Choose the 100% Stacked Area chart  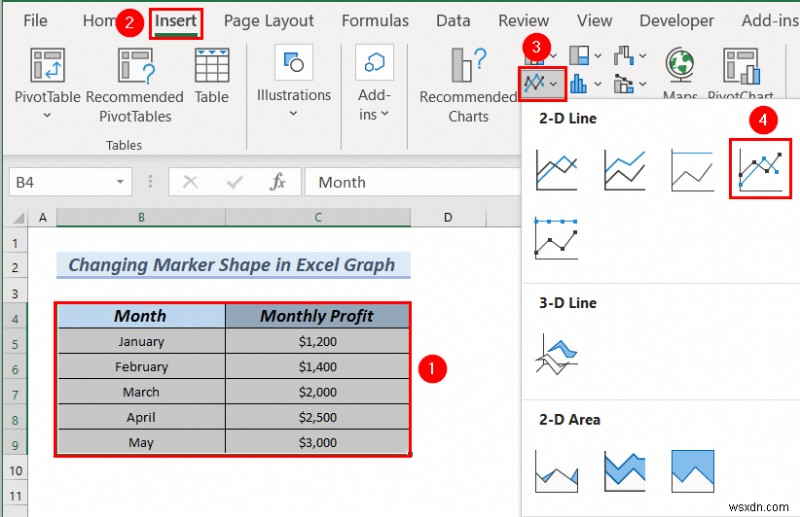point(692,471)
